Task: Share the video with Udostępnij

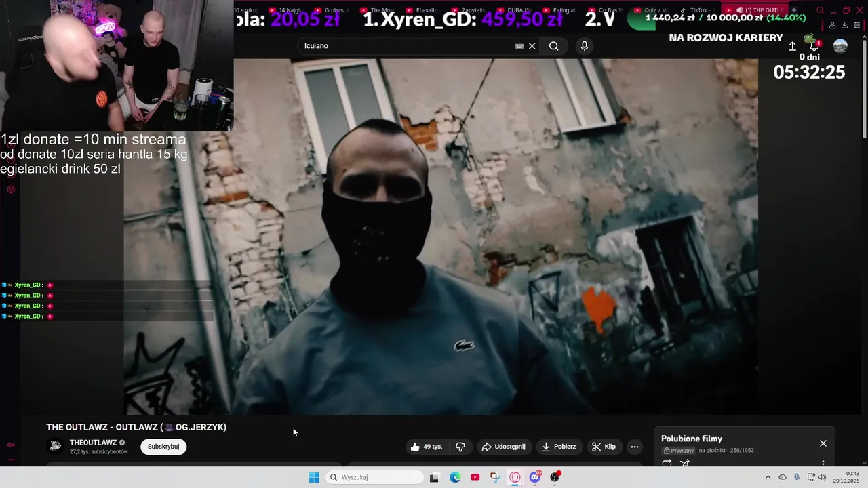Action: click(x=503, y=447)
